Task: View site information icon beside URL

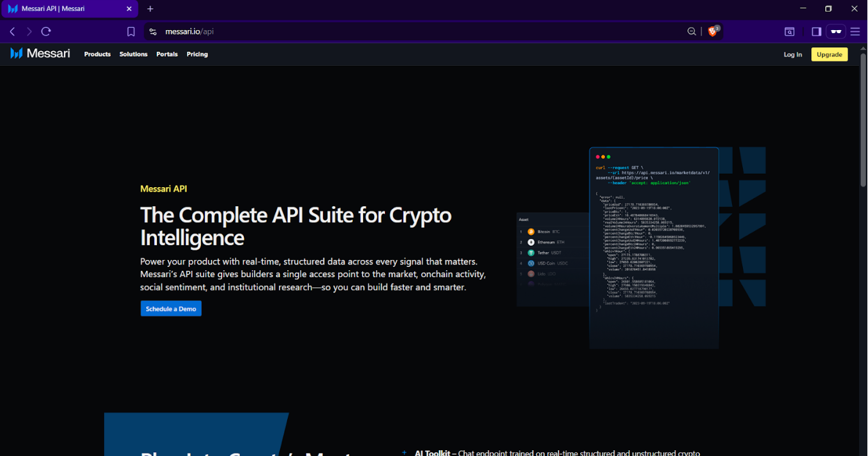Action: pyautogui.click(x=152, y=31)
